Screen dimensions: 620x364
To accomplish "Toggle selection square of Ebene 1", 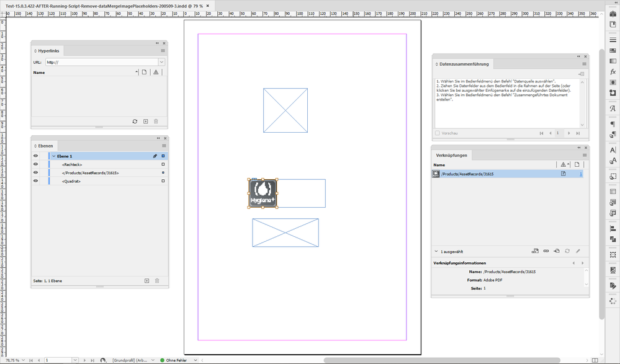I will (x=163, y=156).
